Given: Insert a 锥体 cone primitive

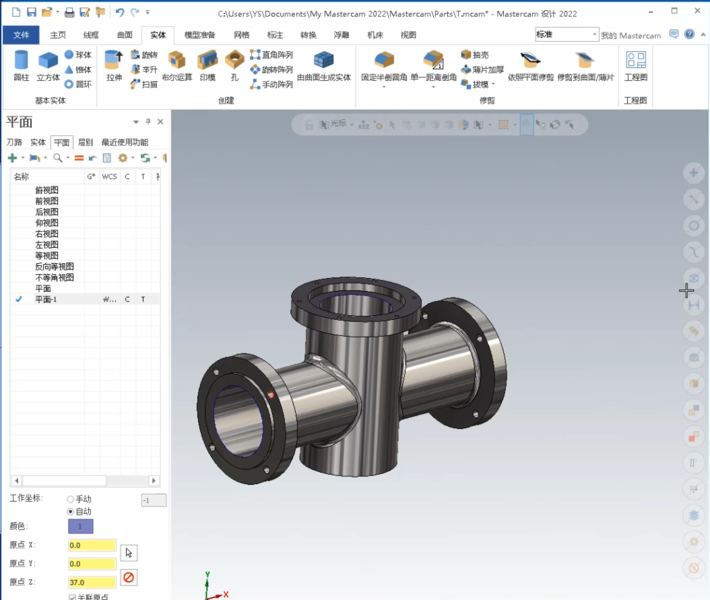Looking at the screenshot, I should point(78,69).
